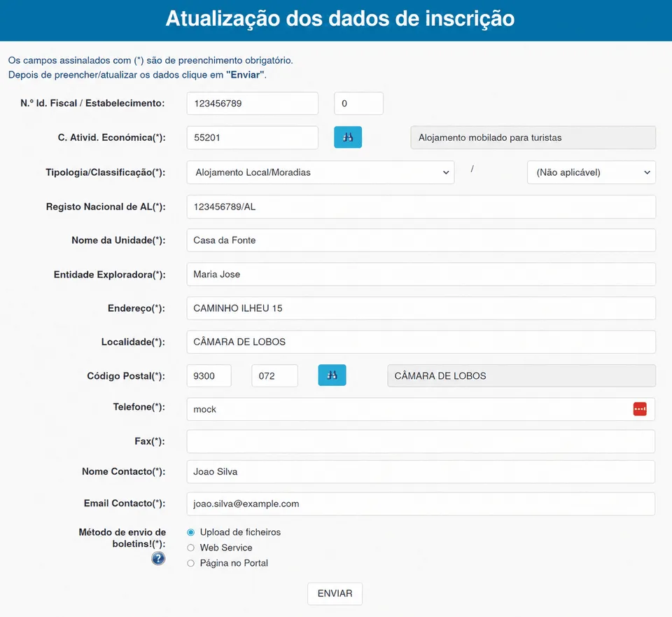Click the read-only postal locality CÂMARA DE LOBOS field

(x=521, y=375)
